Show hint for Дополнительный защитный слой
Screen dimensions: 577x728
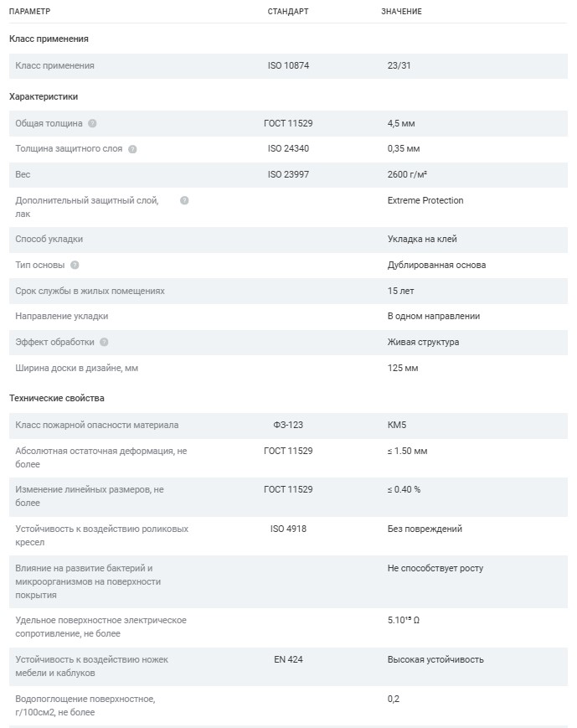184,200
